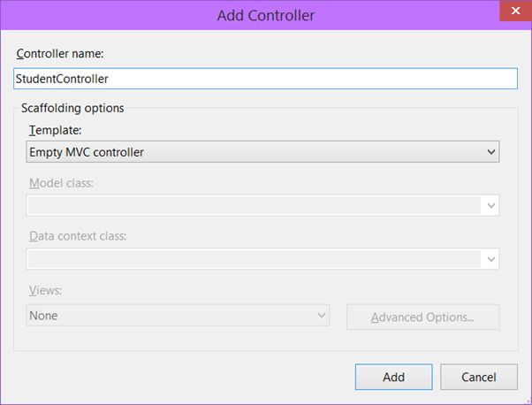Click the Controller name text field
532x405 pixels.
[265, 79]
